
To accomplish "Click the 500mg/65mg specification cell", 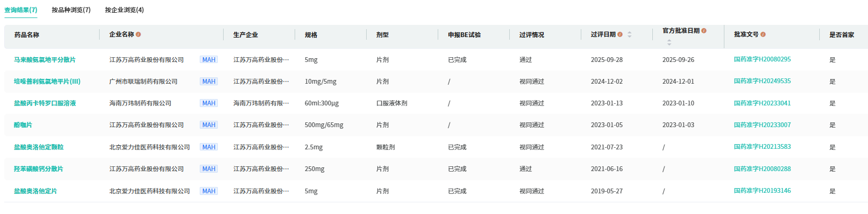I will point(324,125).
